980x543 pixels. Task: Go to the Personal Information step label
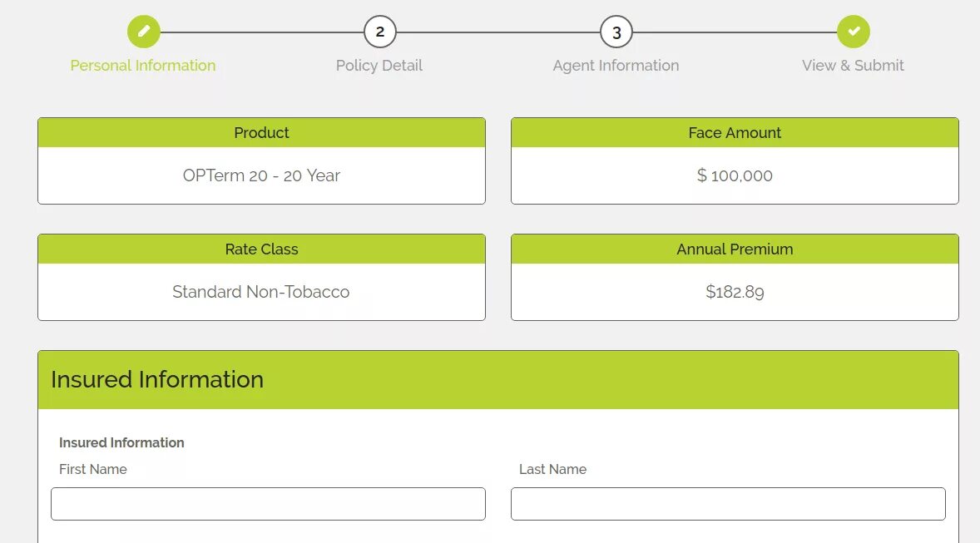pos(143,65)
